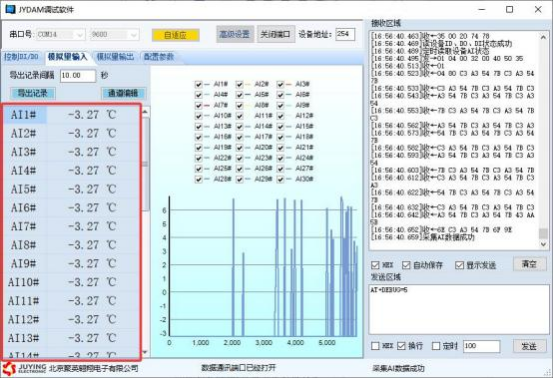Viewport: 554px width, 378px height.
Task: Click the 关闭端口 close port button
Action: 276,34
